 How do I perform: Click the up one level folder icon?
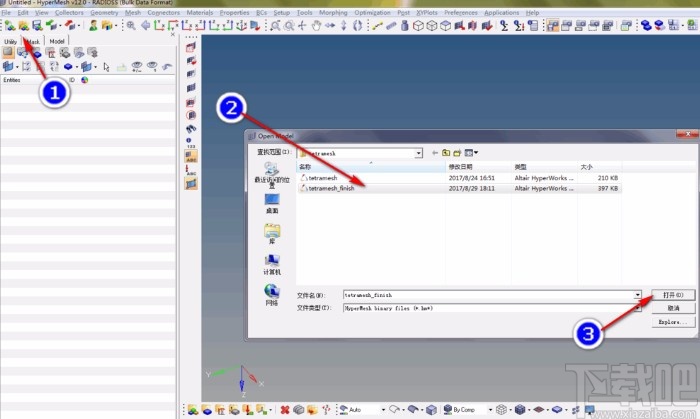coord(446,153)
